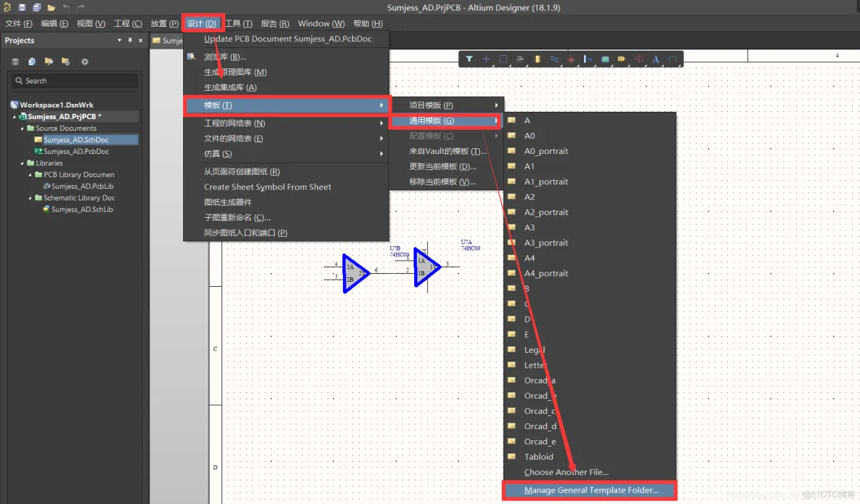The width and height of the screenshot is (860, 504).
Task: Collapse the Sumjess_AD.PrjPCB project node
Action: point(15,116)
